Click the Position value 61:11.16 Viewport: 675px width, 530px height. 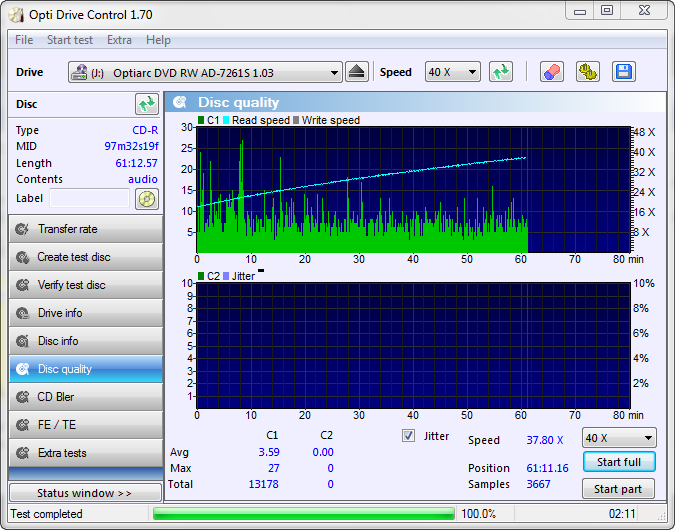548,468
